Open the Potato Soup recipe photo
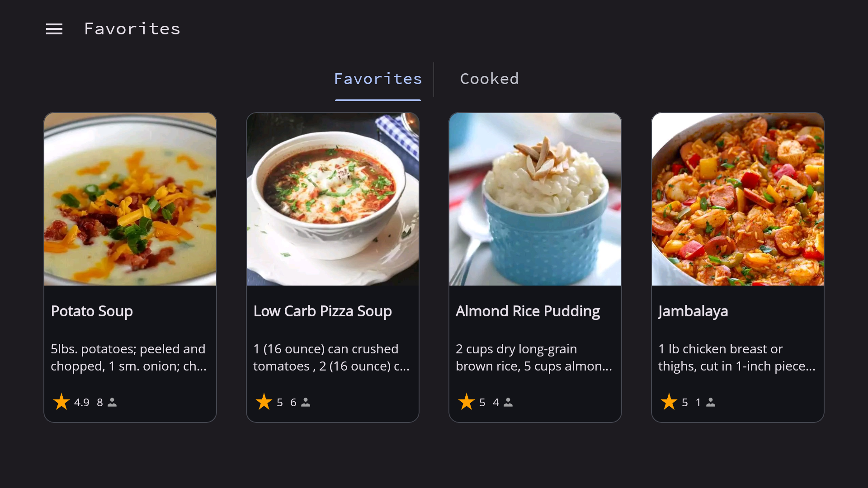868x488 pixels. [x=130, y=199]
